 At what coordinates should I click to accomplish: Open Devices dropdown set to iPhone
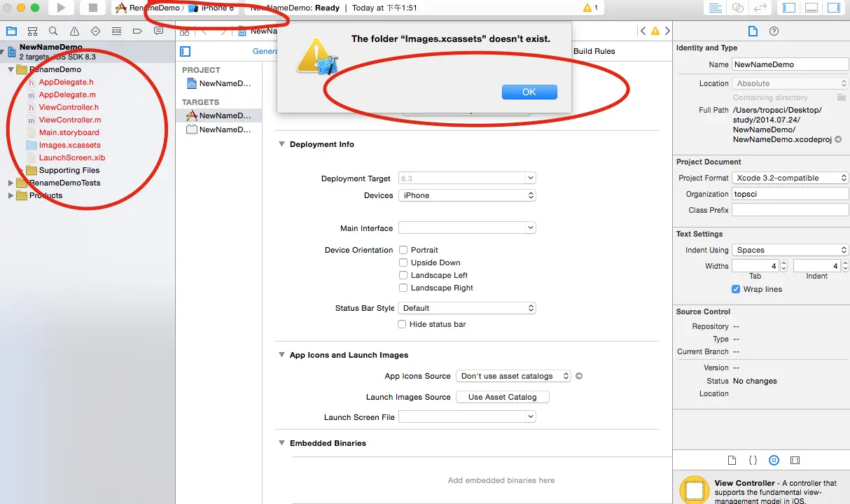tap(467, 195)
